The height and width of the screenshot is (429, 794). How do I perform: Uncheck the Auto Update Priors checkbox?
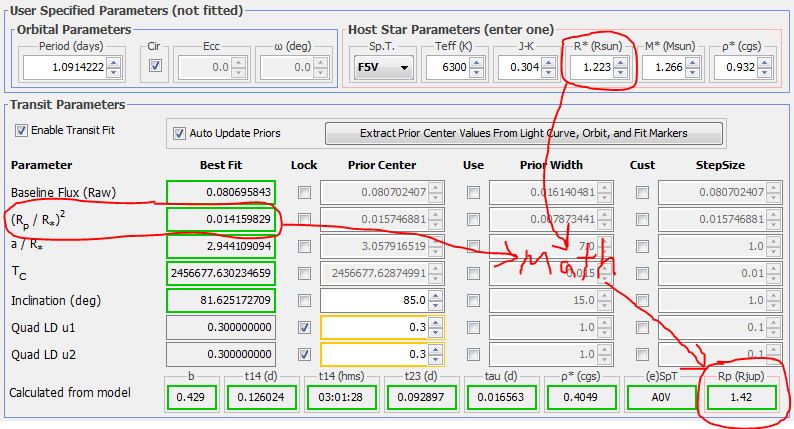point(180,133)
